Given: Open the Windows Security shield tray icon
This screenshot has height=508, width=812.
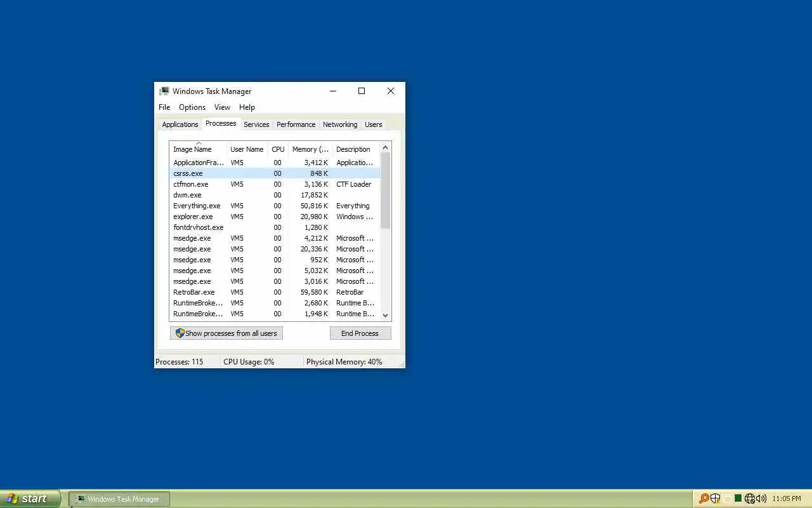Looking at the screenshot, I should point(715,498).
